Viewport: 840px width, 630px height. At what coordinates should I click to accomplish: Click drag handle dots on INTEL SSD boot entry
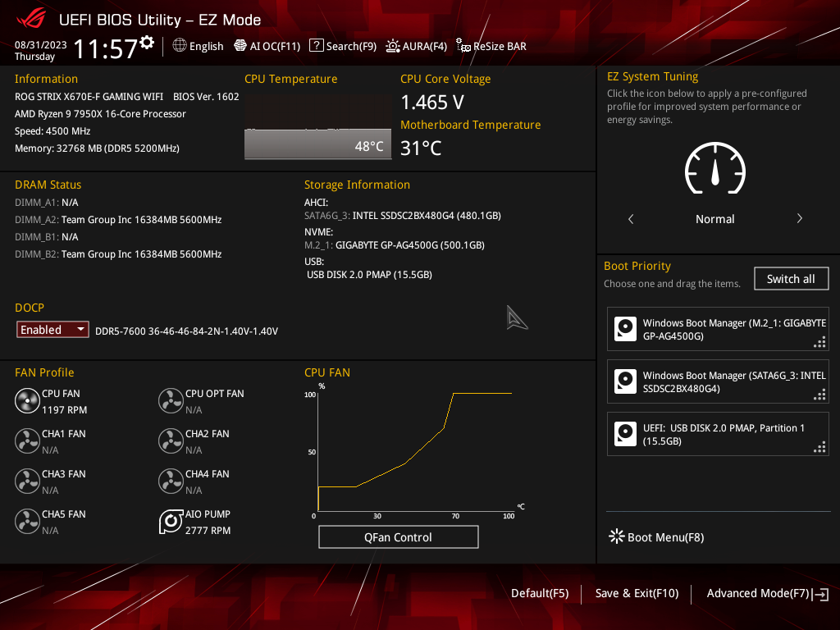click(819, 395)
